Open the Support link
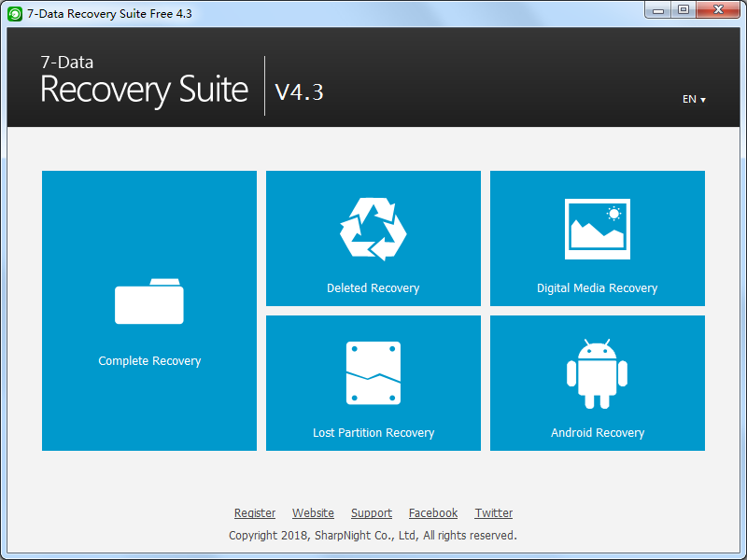 [372, 513]
